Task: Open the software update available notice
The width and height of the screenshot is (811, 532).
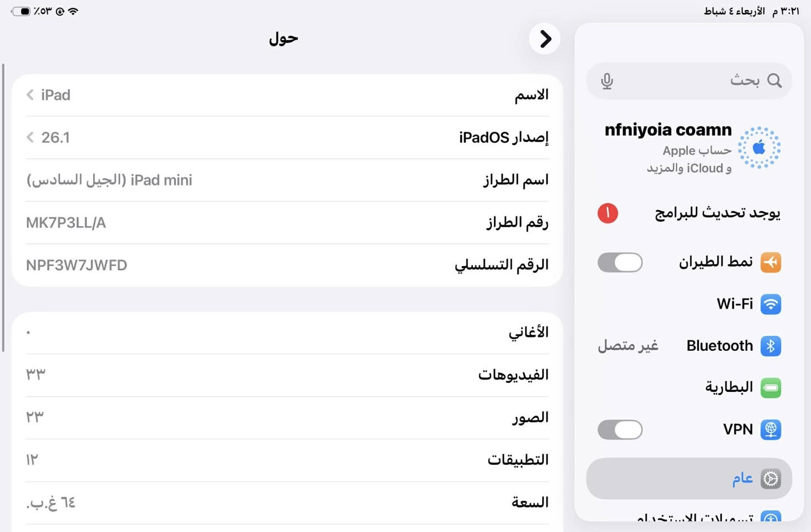Action: click(717, 213)
